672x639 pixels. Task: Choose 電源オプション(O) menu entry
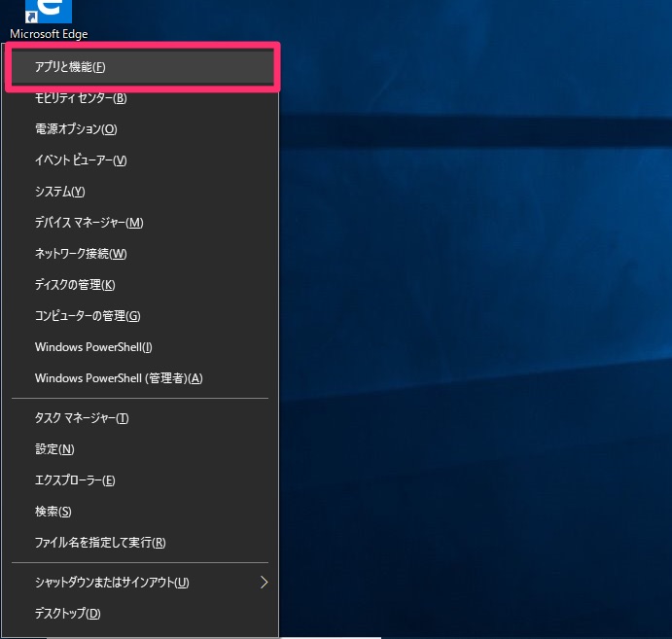140,129
